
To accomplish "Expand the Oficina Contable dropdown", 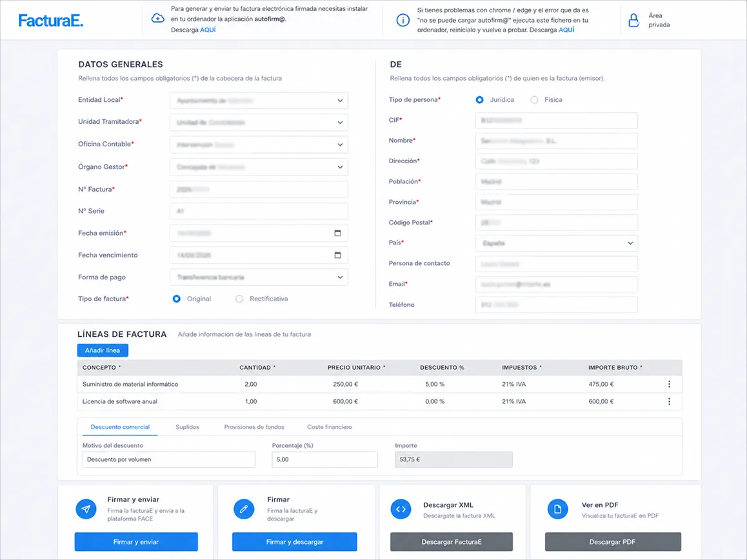I will coord(259,145).
